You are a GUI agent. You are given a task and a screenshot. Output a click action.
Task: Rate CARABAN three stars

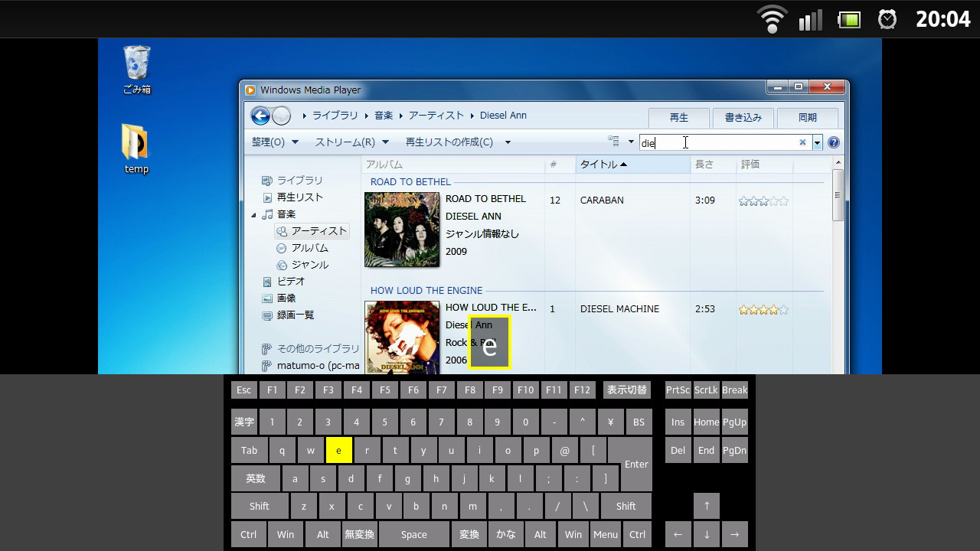point(763,201)
